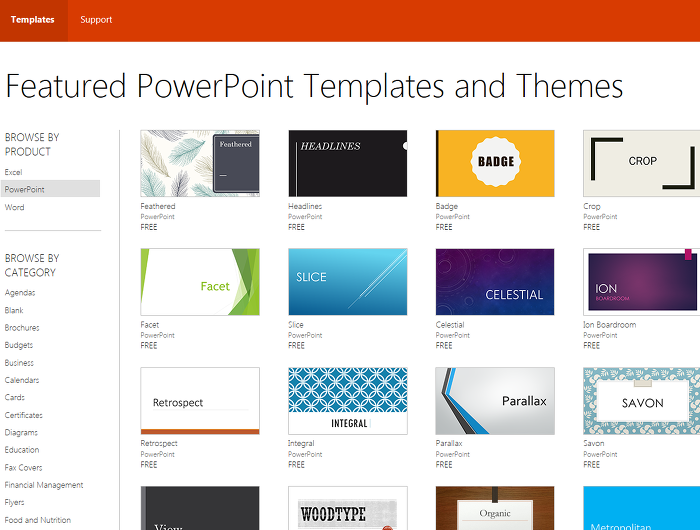Browse Word templates in sidebar
This screenshot has height=530, width=700.
click(x=14, y=207)
